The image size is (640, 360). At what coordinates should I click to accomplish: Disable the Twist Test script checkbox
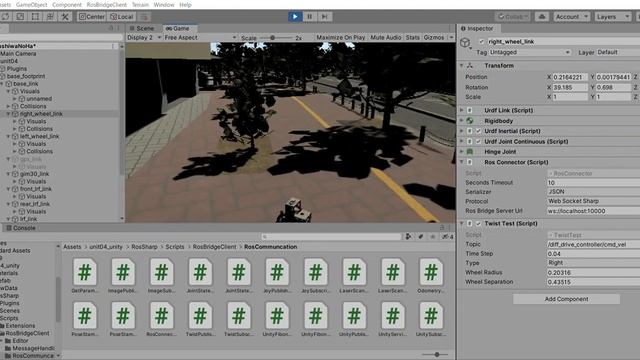tap(479, 224)
